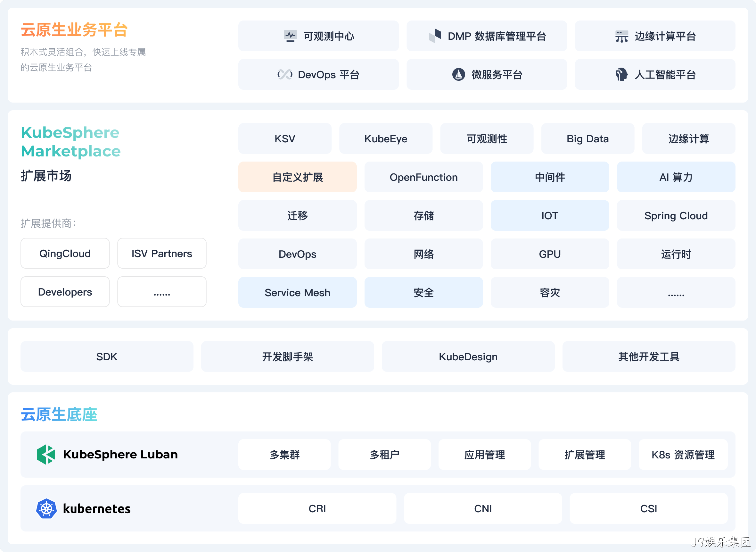The height and width of the screenshot is (552, 756).
Task: Click the observability center pulse icon
Action: click(290, 36)
